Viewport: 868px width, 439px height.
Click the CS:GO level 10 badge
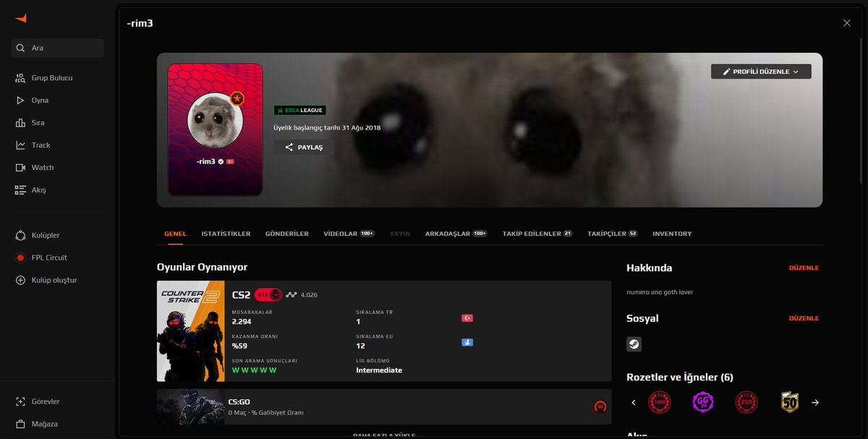pyautogui.click(x=600, y=407)
